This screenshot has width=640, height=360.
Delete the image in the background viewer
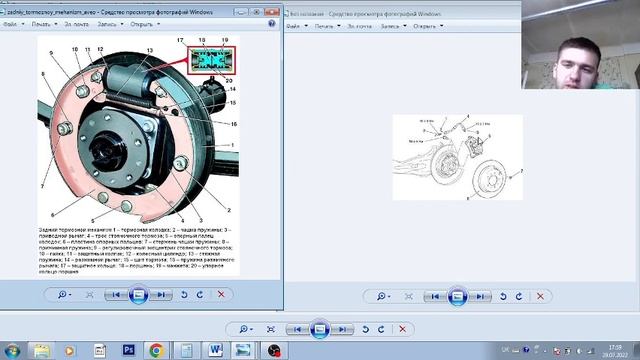click(403, 329)
